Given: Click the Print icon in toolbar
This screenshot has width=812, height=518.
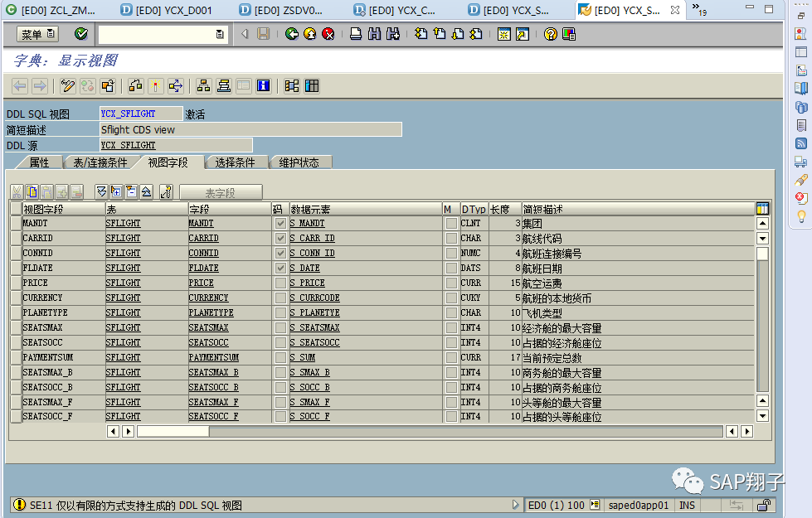Looking at the screenshot, I should point(356,34).
